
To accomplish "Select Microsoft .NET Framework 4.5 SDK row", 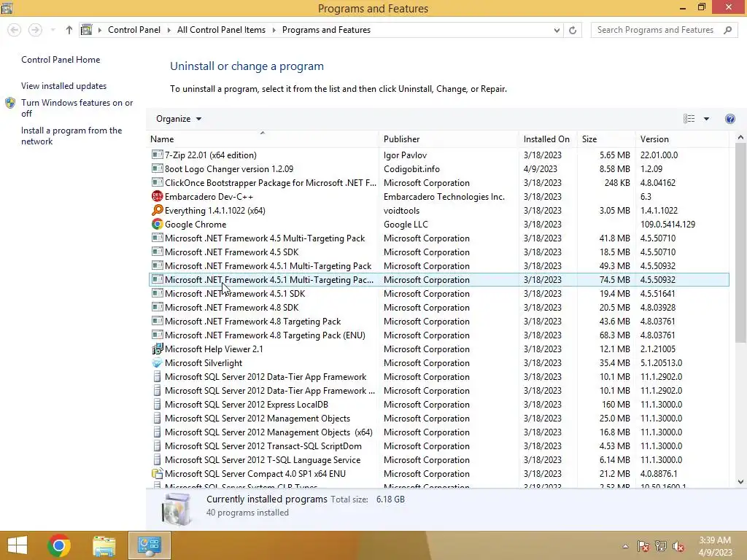I will click(x=438, y=252).
